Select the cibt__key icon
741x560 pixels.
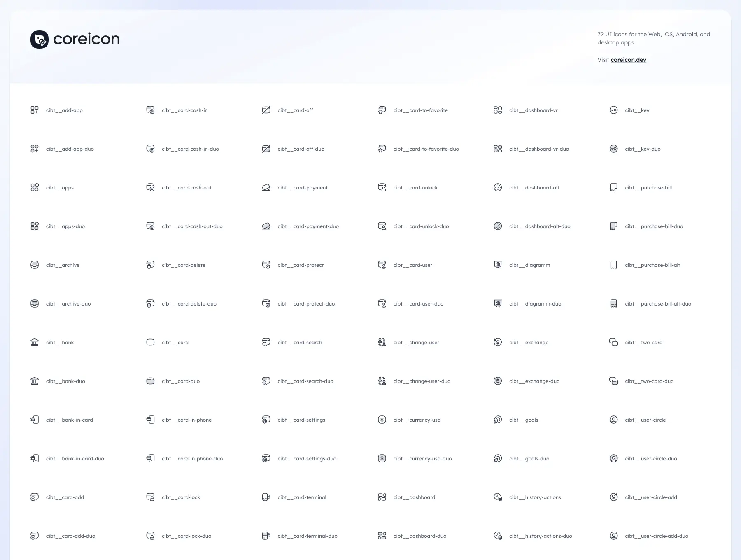tap(613, 110)
